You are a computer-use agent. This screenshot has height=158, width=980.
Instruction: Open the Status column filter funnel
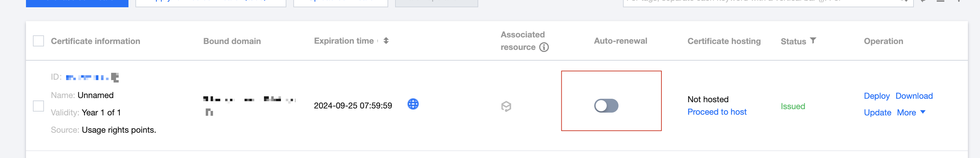[x=813, y=40]
